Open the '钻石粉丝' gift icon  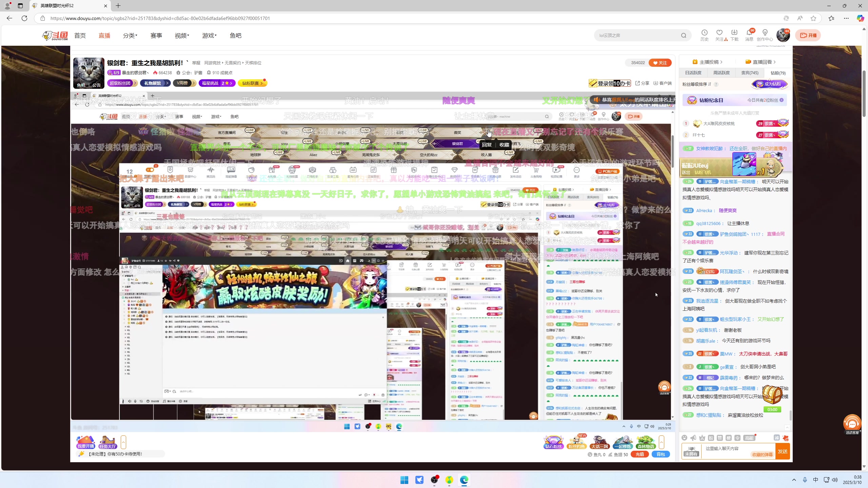point(553,442)
